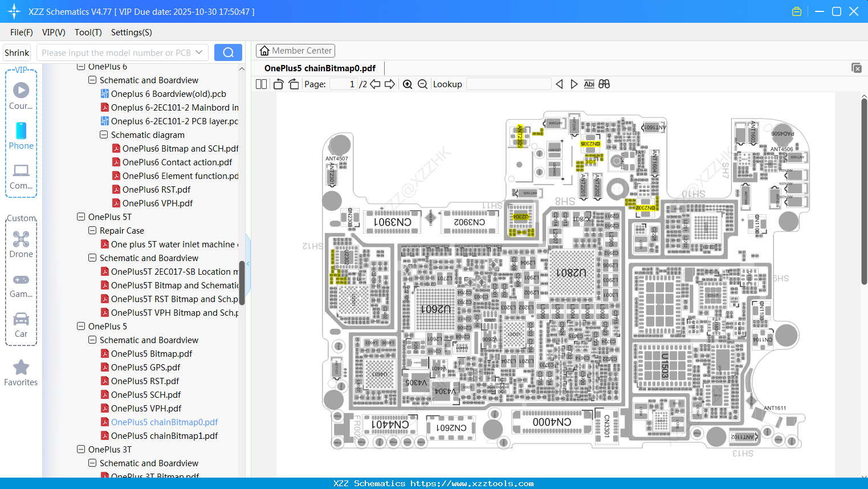Collapse Schematic and Boardview under OnePlus 5T
The image size is (868, 489).
92,258
